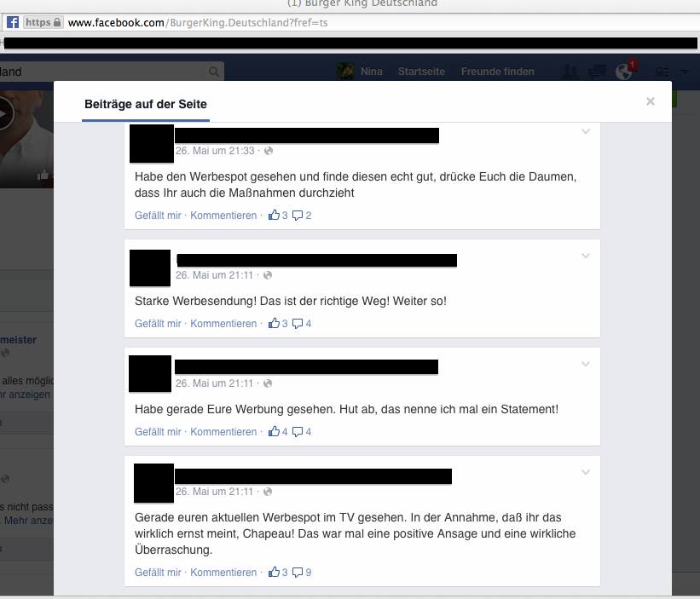Click thumbs-up icon on the 21:33 post
The height and width of the screenshot is (599, 700).
(x=274, y=215)
